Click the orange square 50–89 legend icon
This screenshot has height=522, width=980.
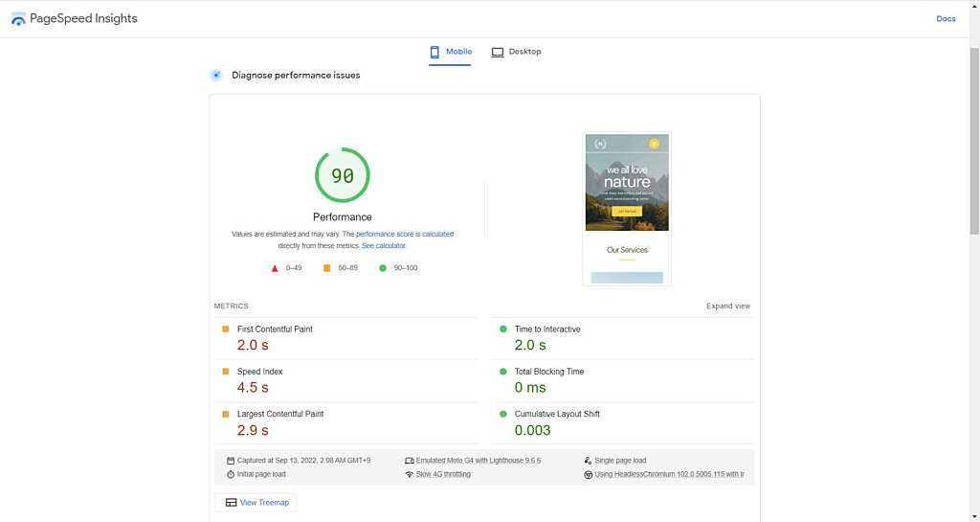(326, 268)
